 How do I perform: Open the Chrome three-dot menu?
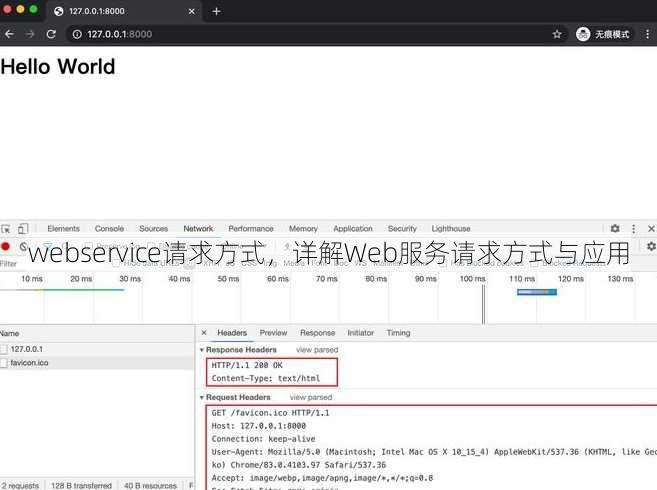[x=647, y=34]
